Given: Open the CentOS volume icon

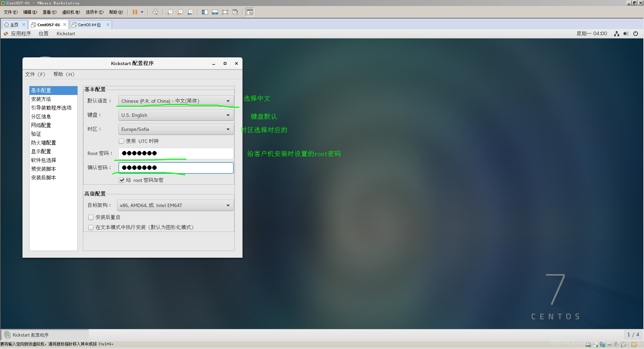Looking at the screenshot, I should pos(626,34).
